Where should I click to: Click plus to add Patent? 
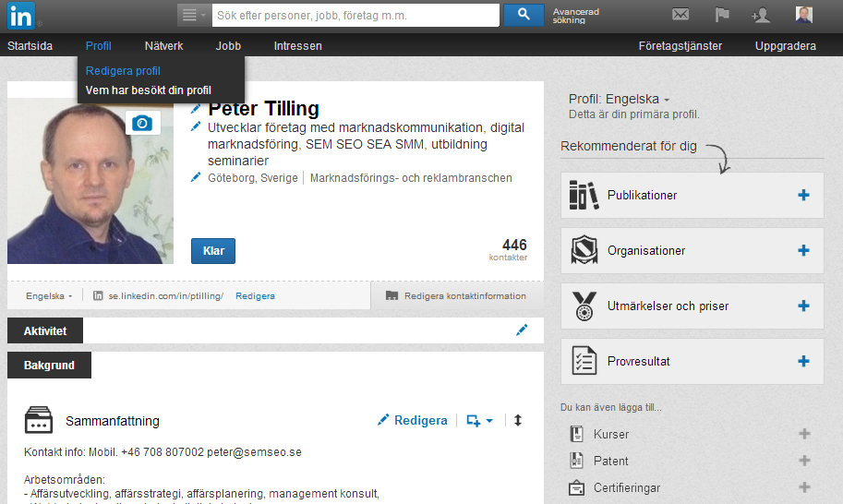pos(804,461)
